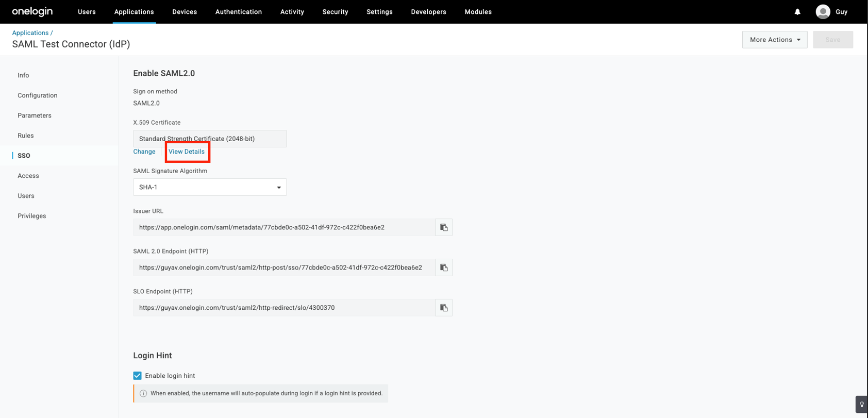Open the notifications bell

point(797,12)
